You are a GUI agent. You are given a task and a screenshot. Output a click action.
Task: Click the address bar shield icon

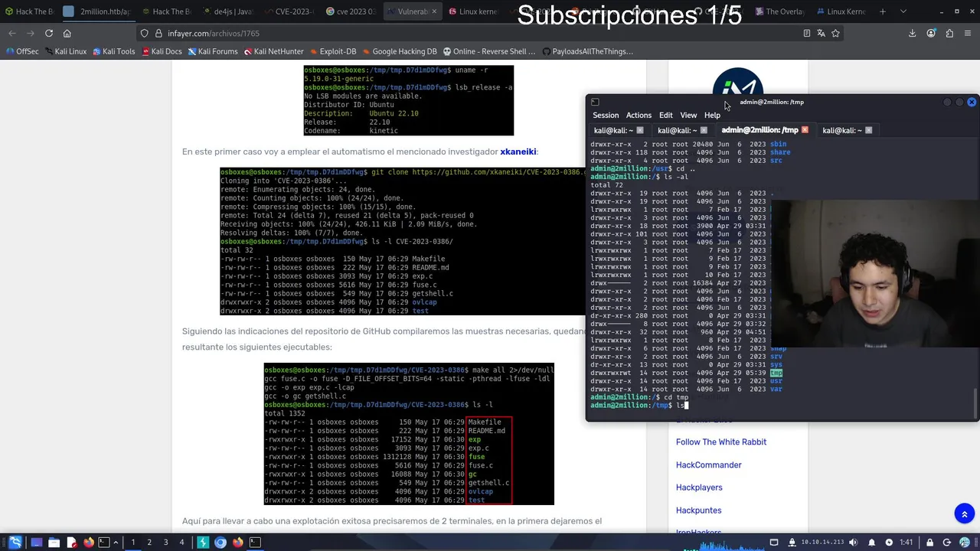point(144,33)
